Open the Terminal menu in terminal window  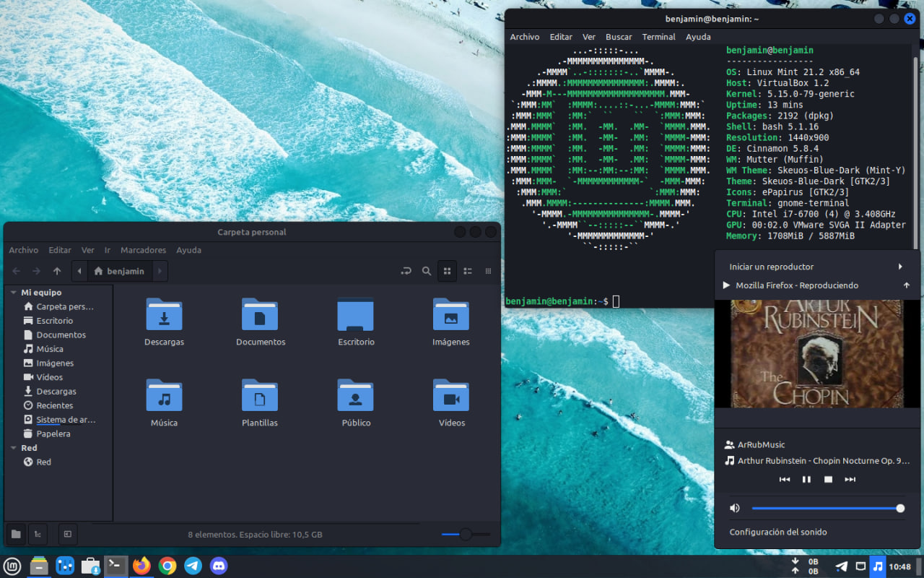tap(658, 37)
